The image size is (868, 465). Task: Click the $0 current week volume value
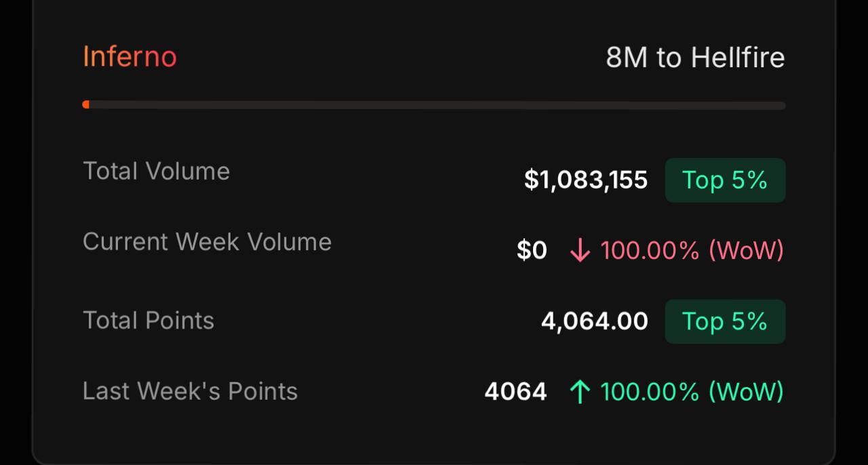coord(532,251)
